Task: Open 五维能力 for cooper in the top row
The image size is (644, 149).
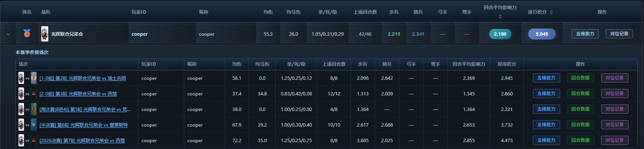Action: click(585, 34)
